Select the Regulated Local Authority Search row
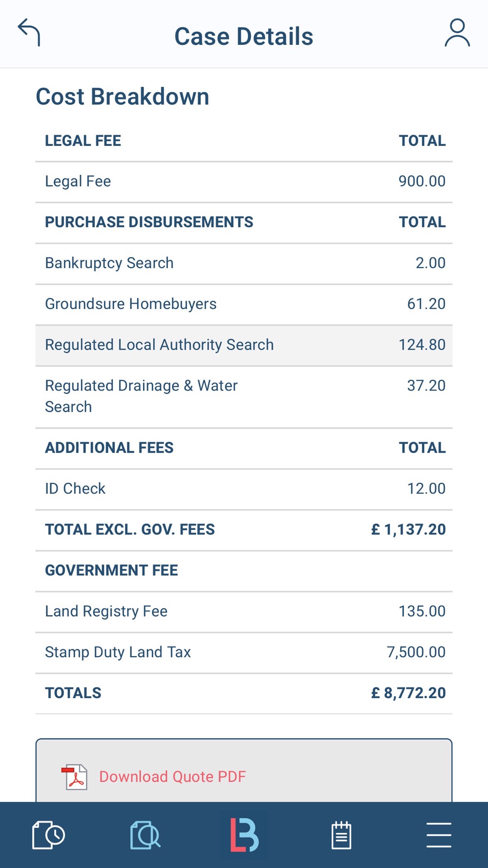The image size is (488, 868). (x=244, y=345)
